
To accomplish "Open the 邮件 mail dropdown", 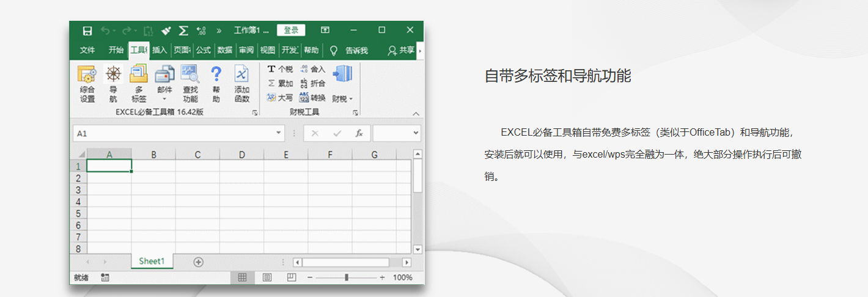I will tap(164, 84).
